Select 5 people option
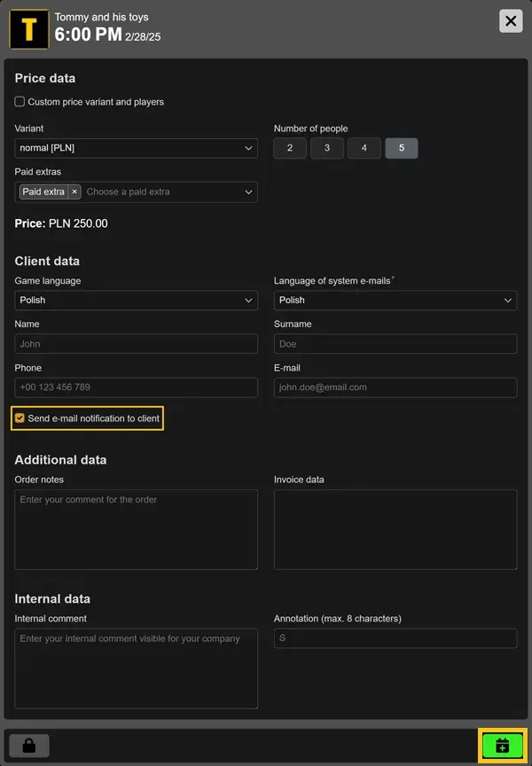The image size is (532, 766). point(402,148)
